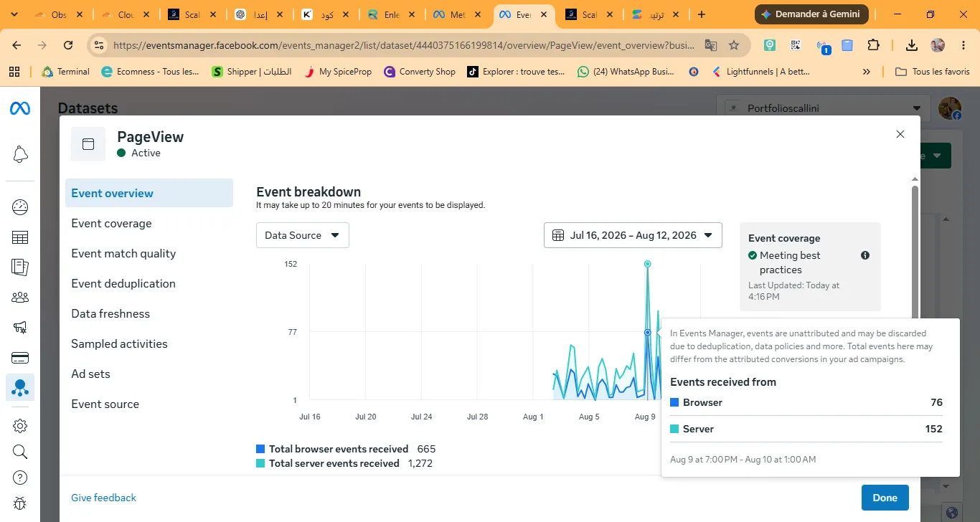980x522 pixels.
Task: Open Data freshness section
Action: [149, 313]
